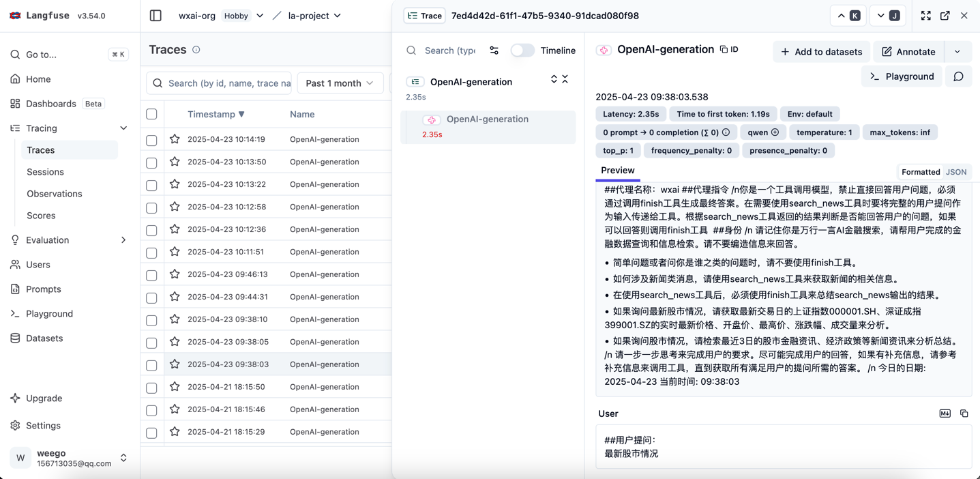Click the Traces info icon

click(x=196, y=50)
